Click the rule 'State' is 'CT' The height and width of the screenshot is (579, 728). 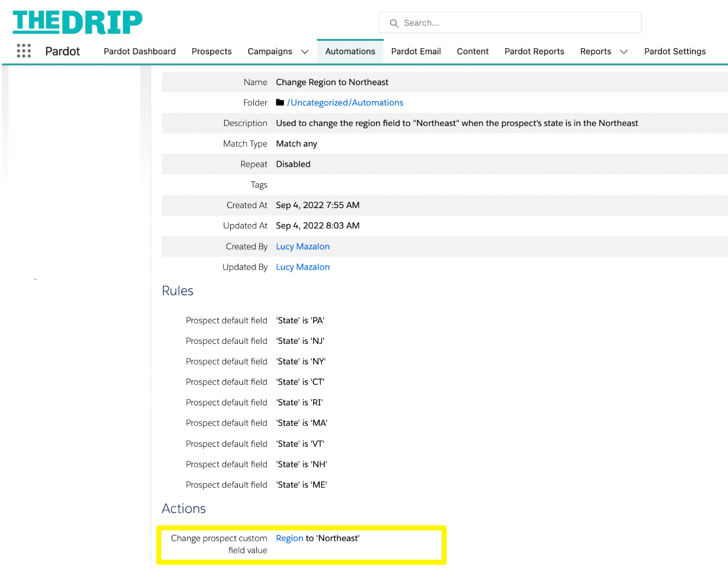click(x=300, y=382)
